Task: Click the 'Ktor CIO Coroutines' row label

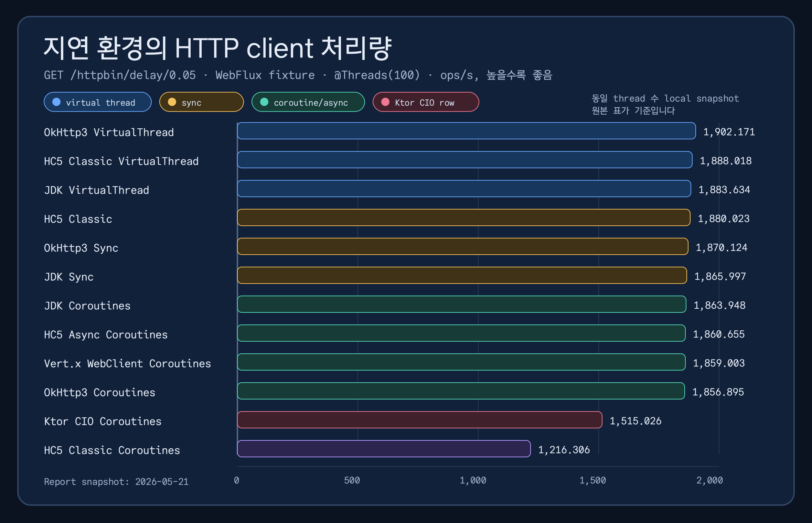Action: 103,421
